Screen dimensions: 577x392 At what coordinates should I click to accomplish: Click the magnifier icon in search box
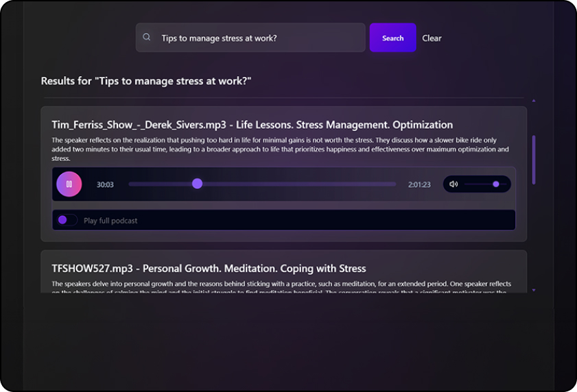point(146,37)
